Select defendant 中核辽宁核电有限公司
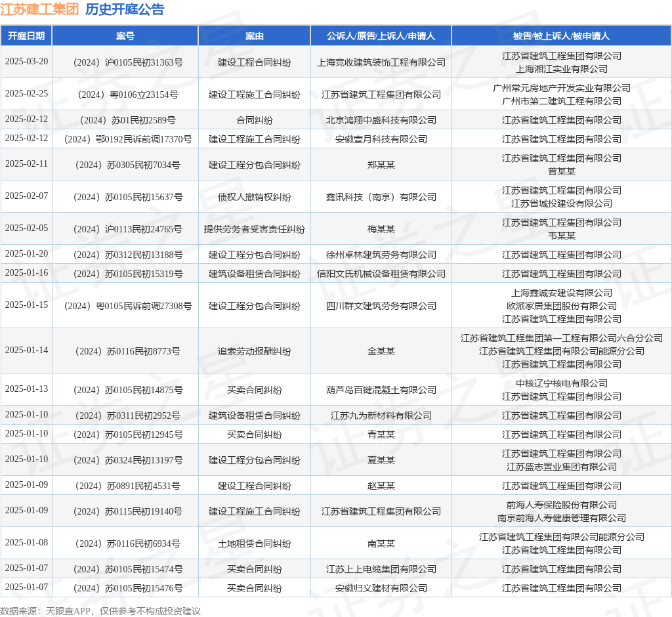 tap(562, 384)
